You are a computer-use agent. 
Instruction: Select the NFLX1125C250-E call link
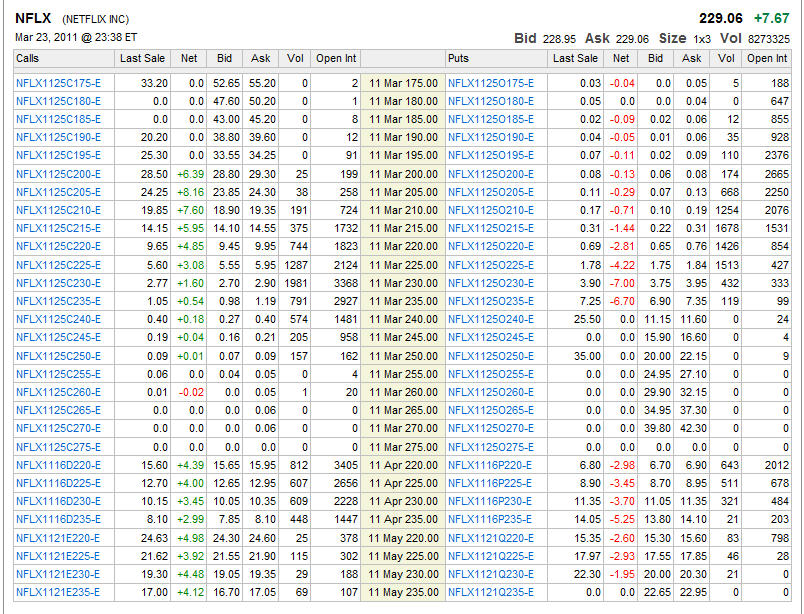coord(57,356)
